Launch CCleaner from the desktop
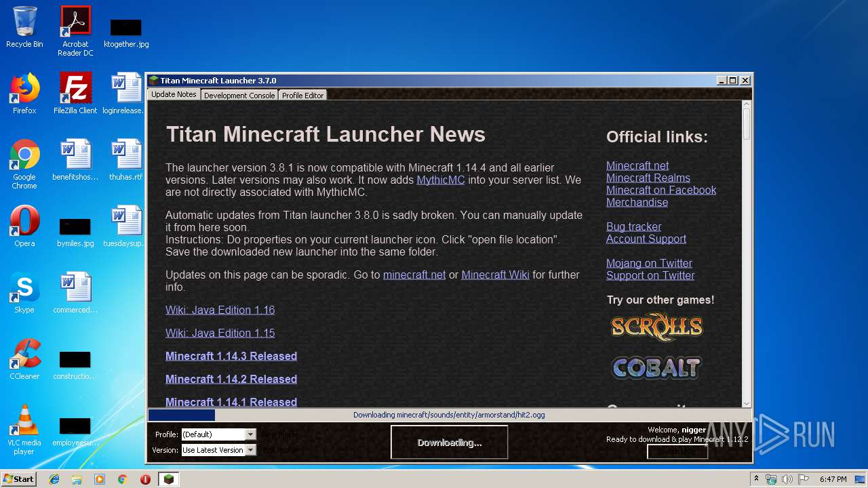The image size is (868, 488). point(24,359)
